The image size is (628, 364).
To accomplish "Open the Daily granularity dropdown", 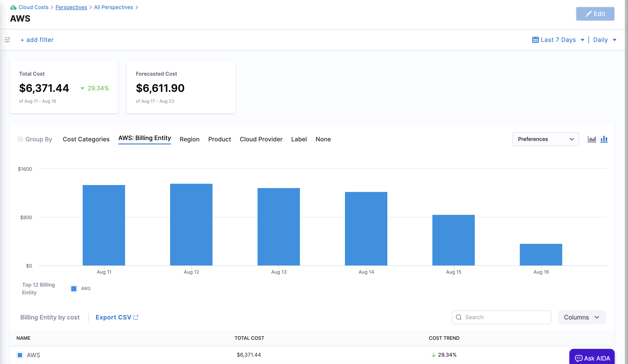I will click(605, 40).
